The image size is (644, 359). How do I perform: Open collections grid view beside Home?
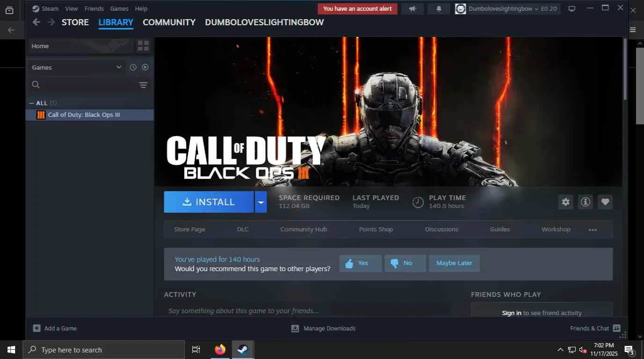coord(143,46)
